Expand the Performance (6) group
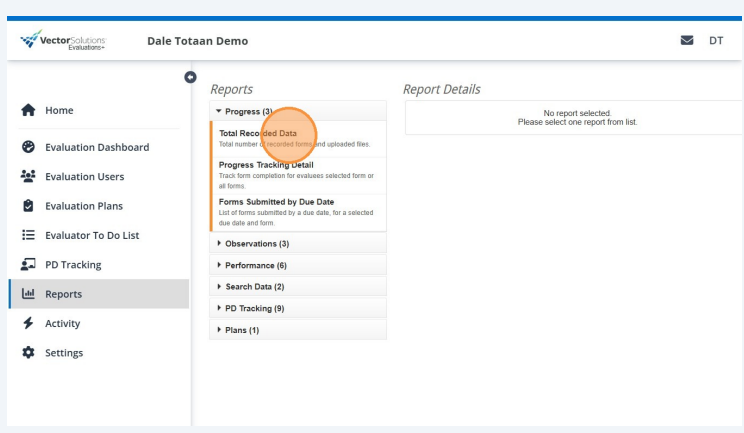This screenshot has width=744, height=433. 298,265
